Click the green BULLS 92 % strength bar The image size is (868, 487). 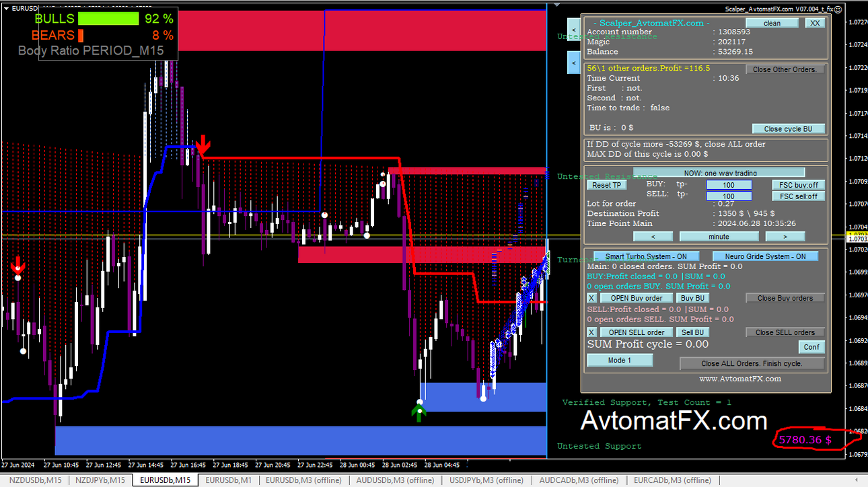pyautogui.click(x=108, y=19)
